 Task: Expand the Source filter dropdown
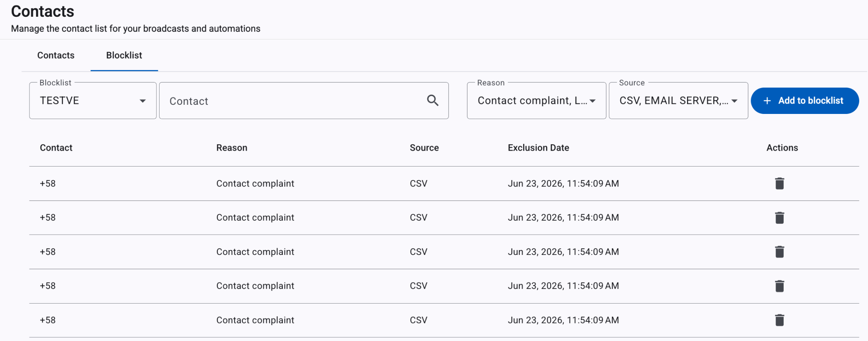click(678, 100)
